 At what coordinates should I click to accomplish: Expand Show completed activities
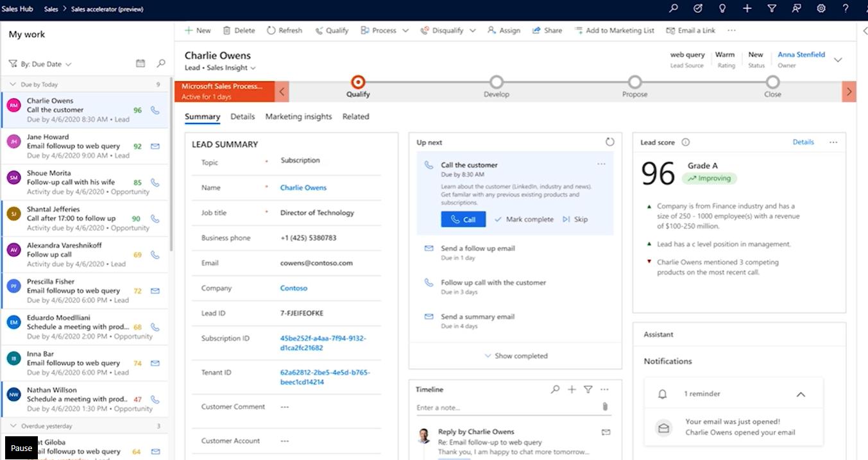coord(516,356)
